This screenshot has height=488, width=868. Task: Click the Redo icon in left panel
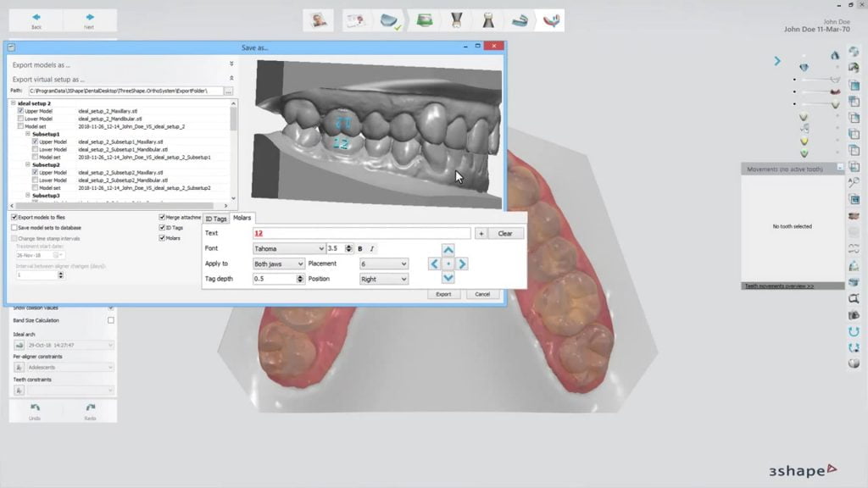[x=89, y=410]
